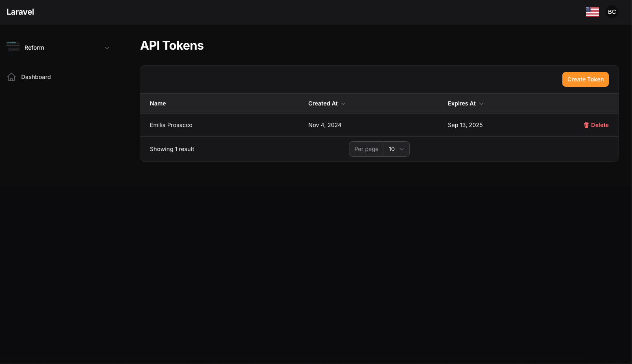This screenshot has width=632, height=364.
Task: Click the Name column header
Action: (158, 103)
